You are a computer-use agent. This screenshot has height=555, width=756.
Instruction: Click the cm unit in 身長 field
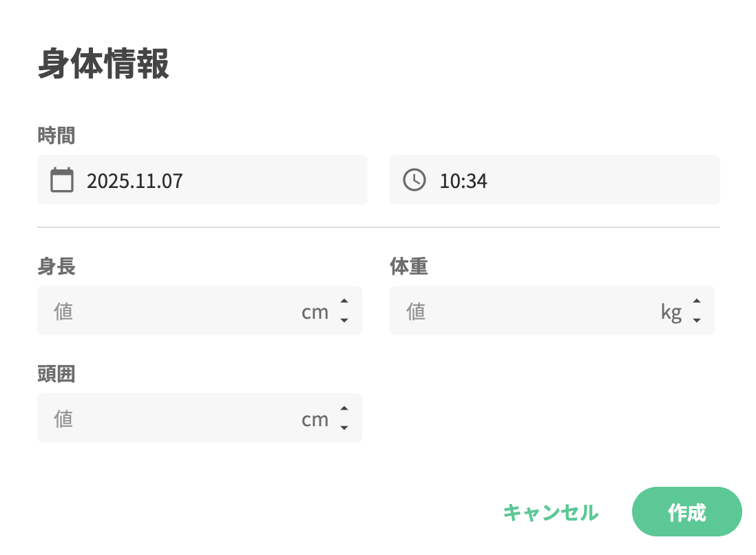315,312
